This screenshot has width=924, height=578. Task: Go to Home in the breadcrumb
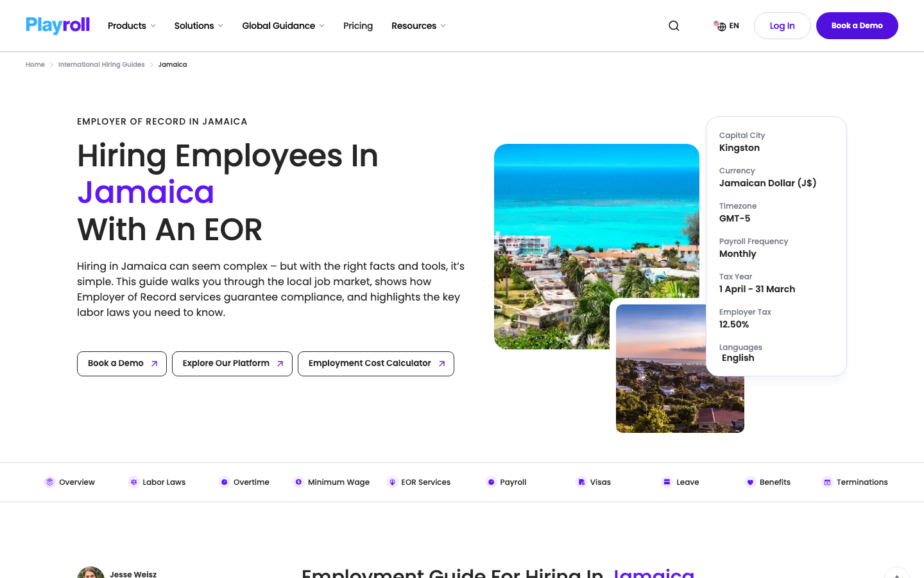(35, 65)
